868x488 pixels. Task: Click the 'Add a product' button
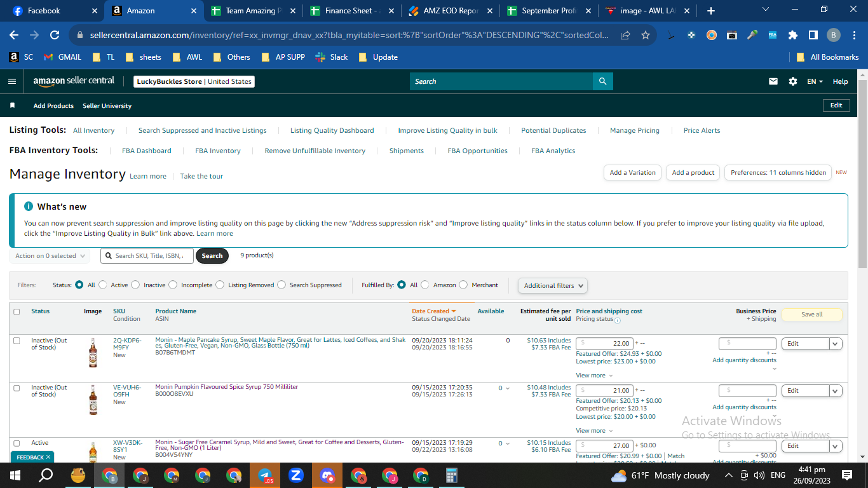(x=693, y=173)
